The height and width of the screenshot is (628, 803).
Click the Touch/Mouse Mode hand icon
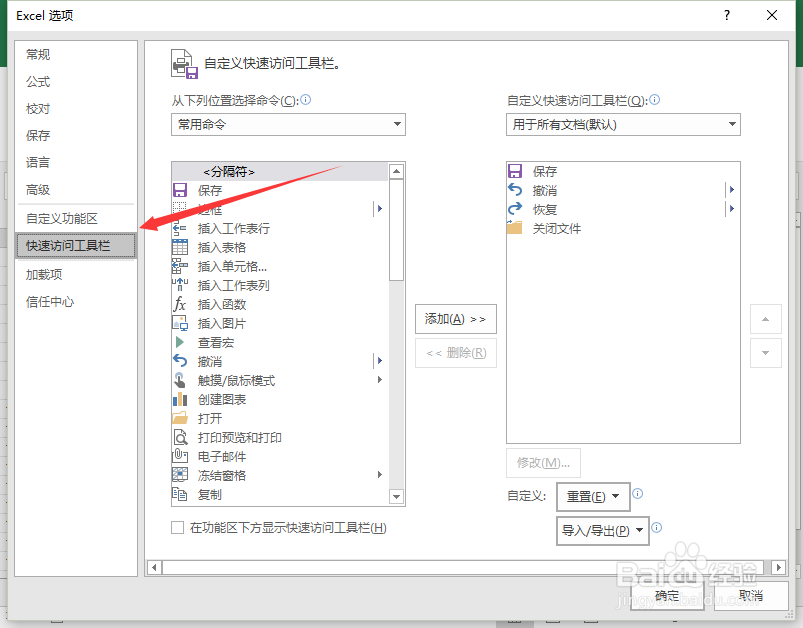click(x=180, y=380)
